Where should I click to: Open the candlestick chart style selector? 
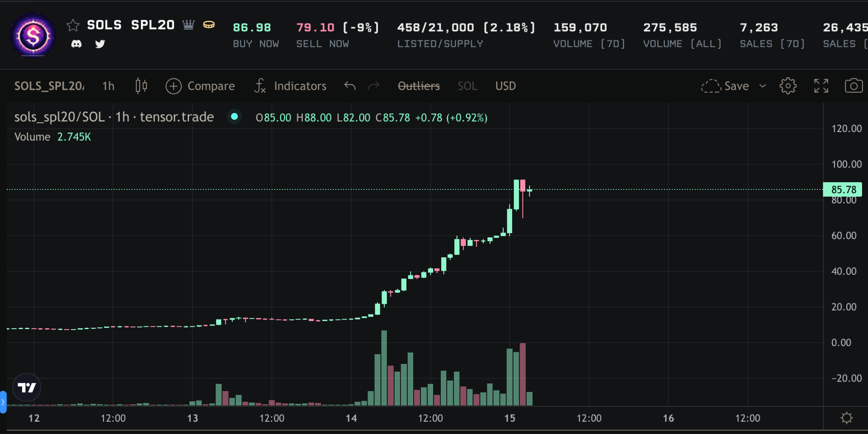click(x=141, y=86)
